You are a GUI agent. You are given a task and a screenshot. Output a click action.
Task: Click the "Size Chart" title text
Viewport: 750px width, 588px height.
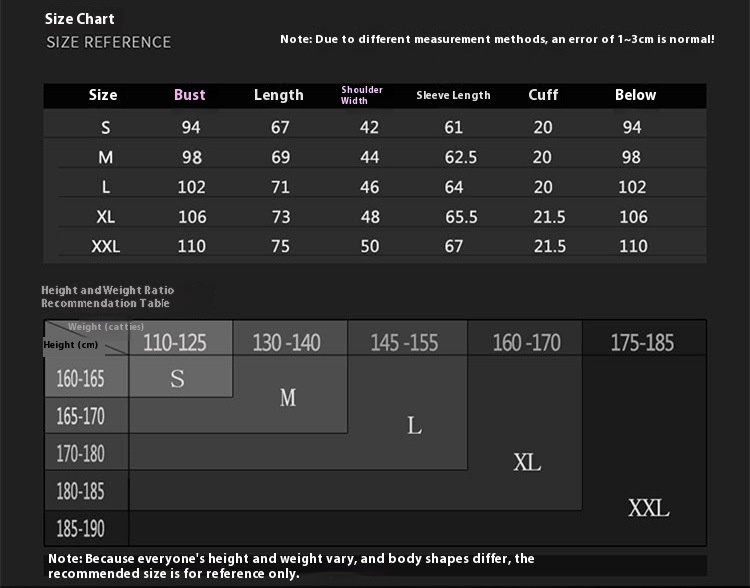pos(80,18)
